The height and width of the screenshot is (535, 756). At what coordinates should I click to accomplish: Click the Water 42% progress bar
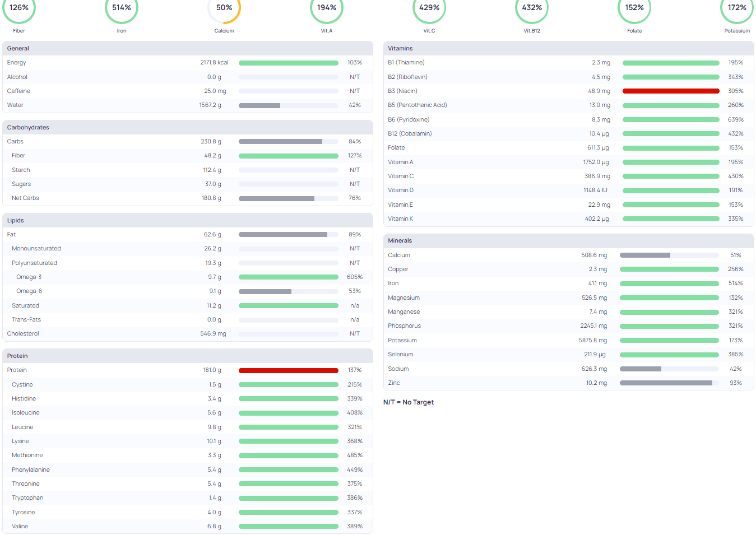(x=289, y=105)
